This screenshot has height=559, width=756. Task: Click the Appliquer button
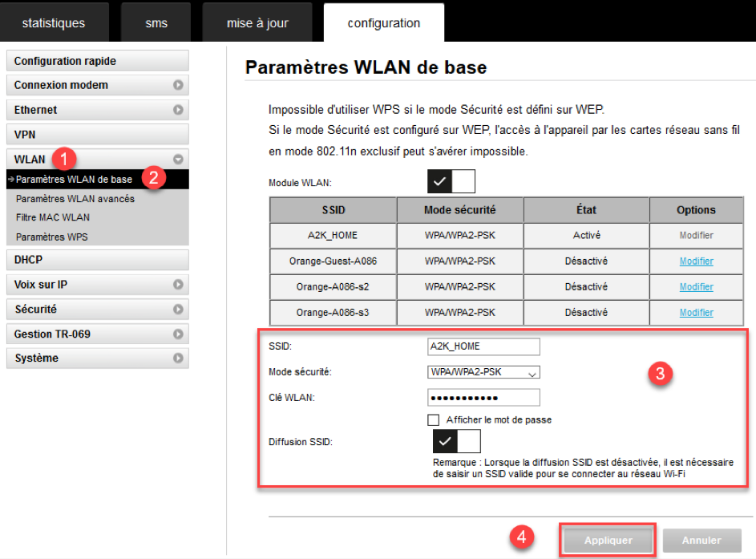pos(608,541)
